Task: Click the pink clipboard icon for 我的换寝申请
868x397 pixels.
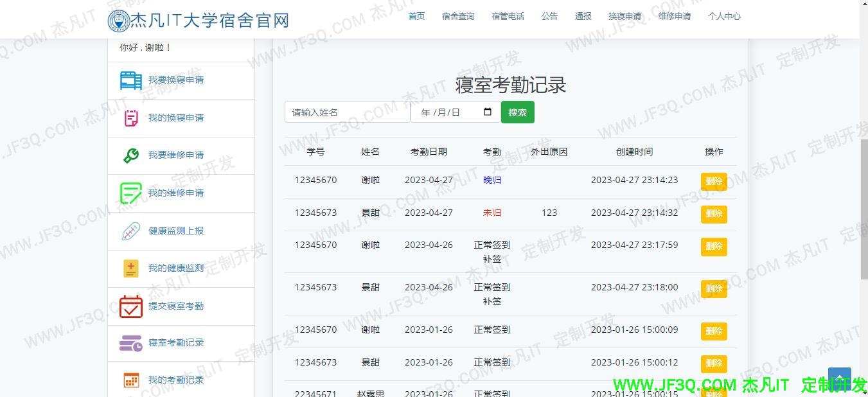Action: tap(131, 118)
